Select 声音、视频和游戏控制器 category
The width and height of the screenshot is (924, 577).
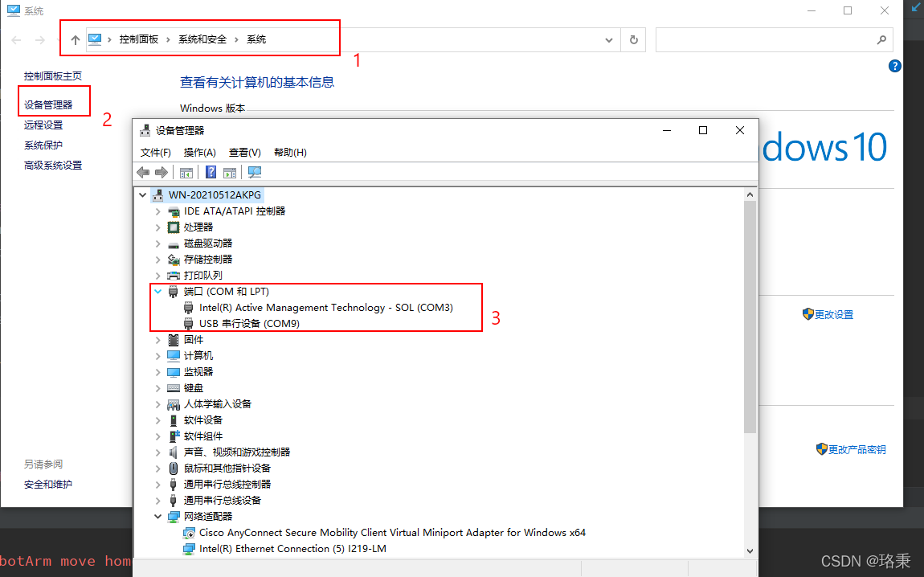point(237,452)
